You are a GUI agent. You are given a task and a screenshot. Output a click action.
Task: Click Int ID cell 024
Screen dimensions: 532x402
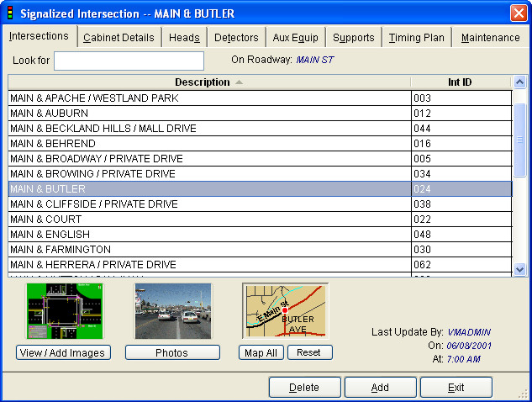point(461,188)
